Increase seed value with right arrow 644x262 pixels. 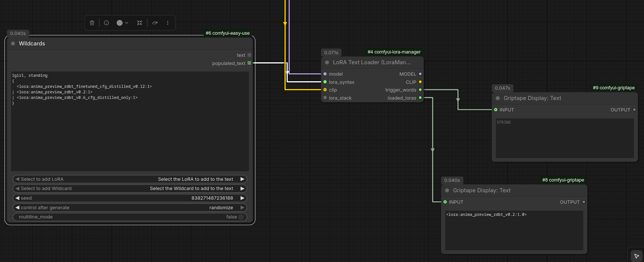click(242, 198)
